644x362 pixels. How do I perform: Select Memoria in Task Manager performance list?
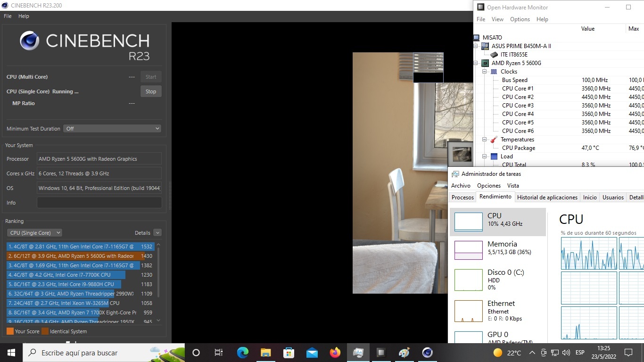point(498,250)
